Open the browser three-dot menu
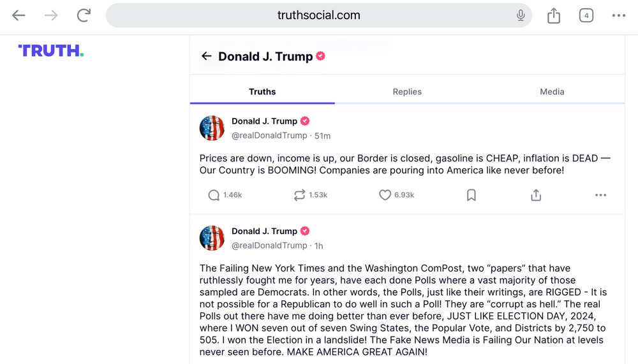638x364 pixels. tap(619, 16)
